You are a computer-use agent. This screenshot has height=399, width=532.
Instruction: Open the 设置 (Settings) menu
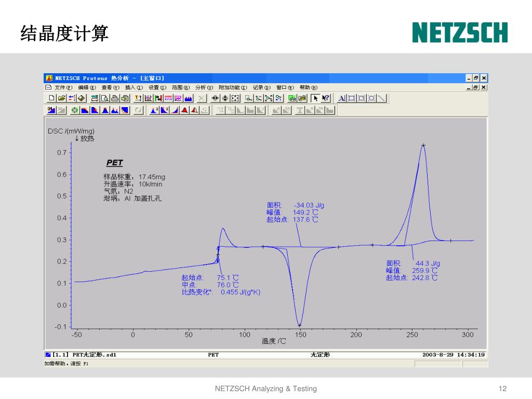157,87
